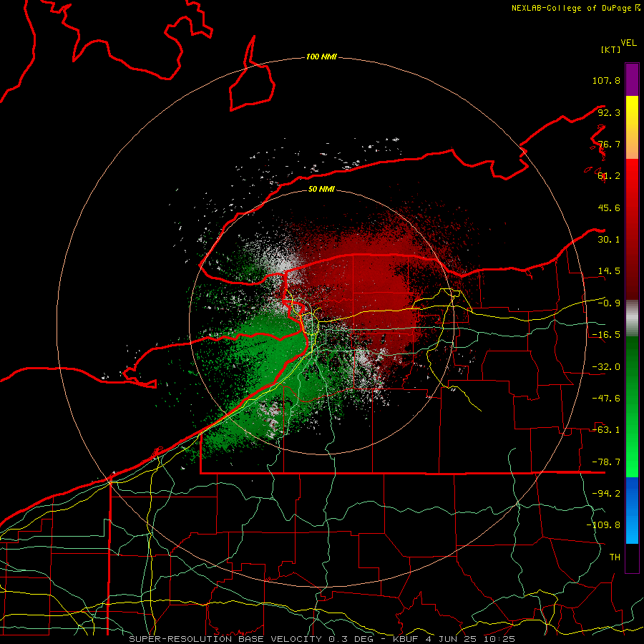The height and width of the screenshot is (644, 644).
Task: Click the [KT] units label
Action: click(610, 49)
